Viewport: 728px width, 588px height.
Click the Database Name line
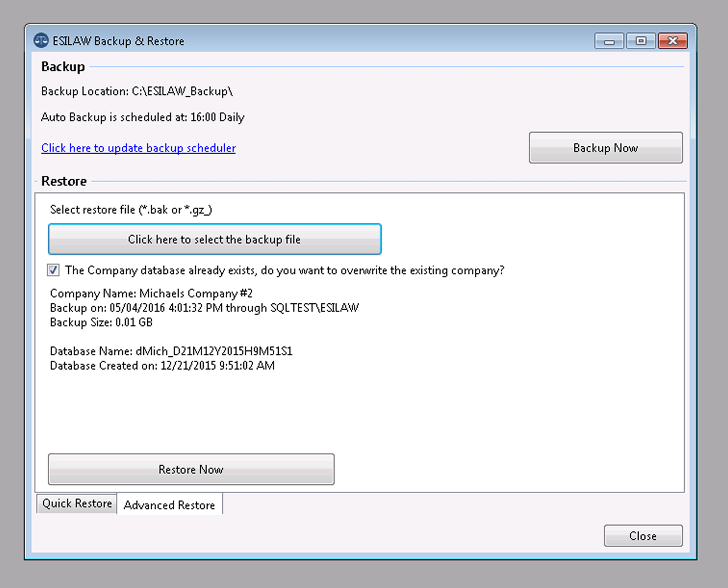(171, 351)
